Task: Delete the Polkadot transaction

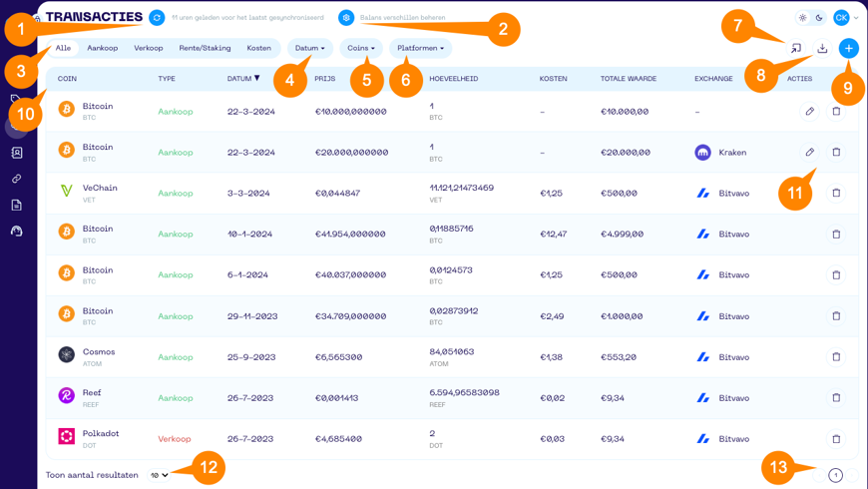Action: [836, 439]
